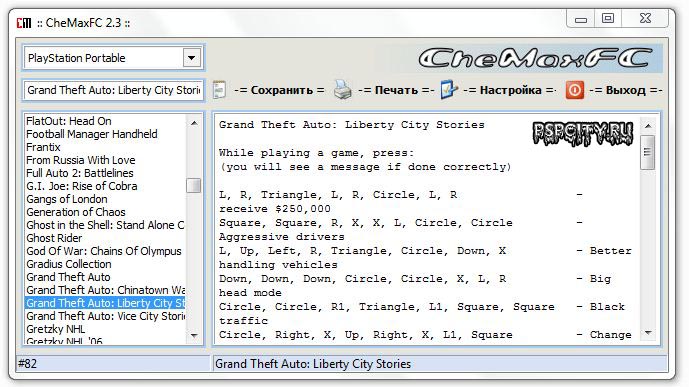
Task: Select the plain Grand Theft Auto entry
Action: pyautogui.click(x=68, y=277)
